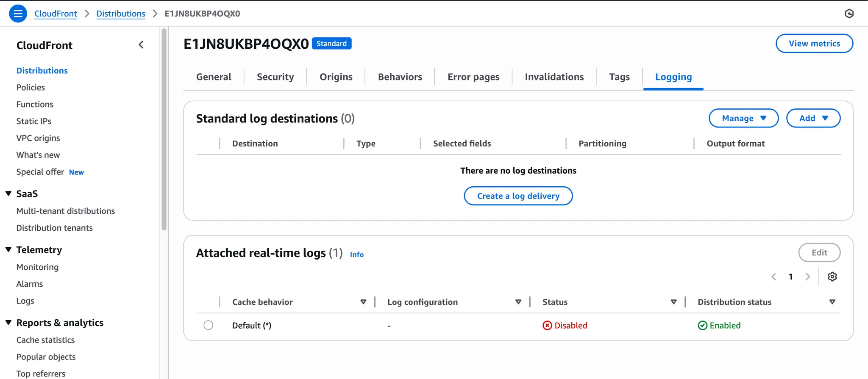
Task: Select the Default (*) cache behavior radio
Action: [208, 325]
